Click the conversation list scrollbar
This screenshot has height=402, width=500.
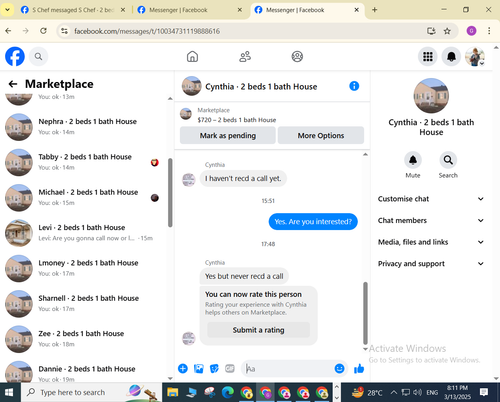coord(170,193)
